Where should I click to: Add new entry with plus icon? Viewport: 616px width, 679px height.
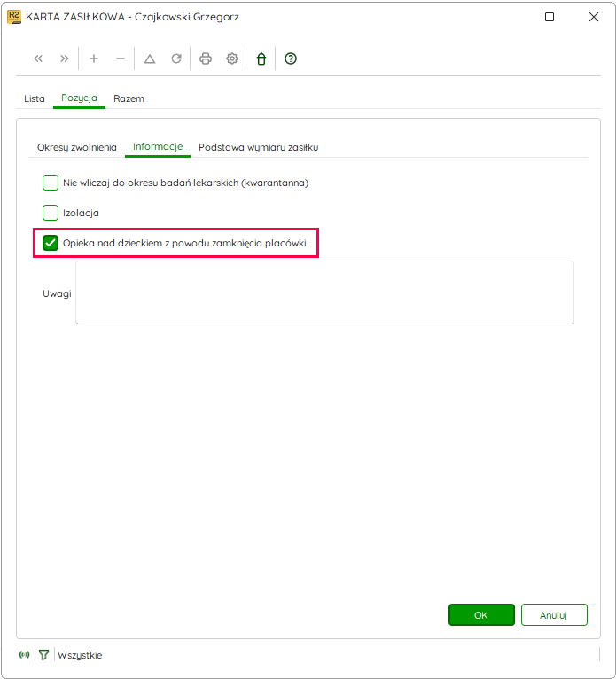(94, 59)
